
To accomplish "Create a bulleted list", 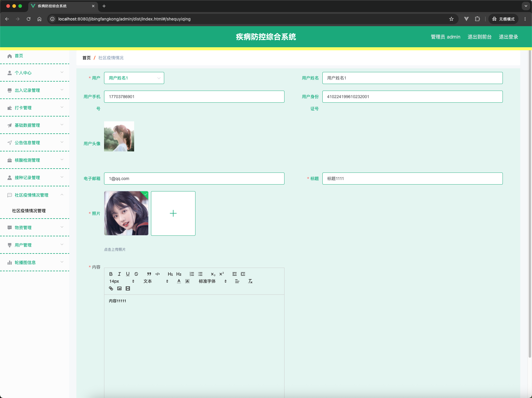I will coord(200,274).
